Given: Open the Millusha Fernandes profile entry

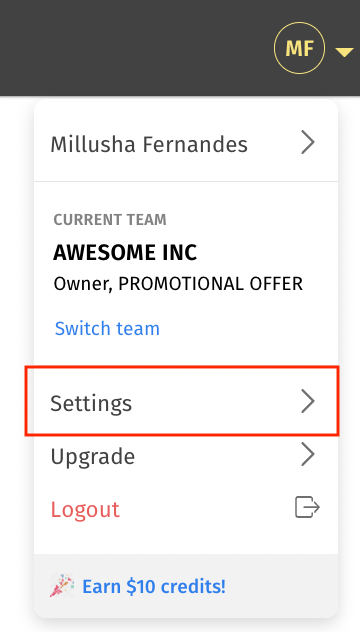Looking at the screenshot, I should (x=186, y=143).
